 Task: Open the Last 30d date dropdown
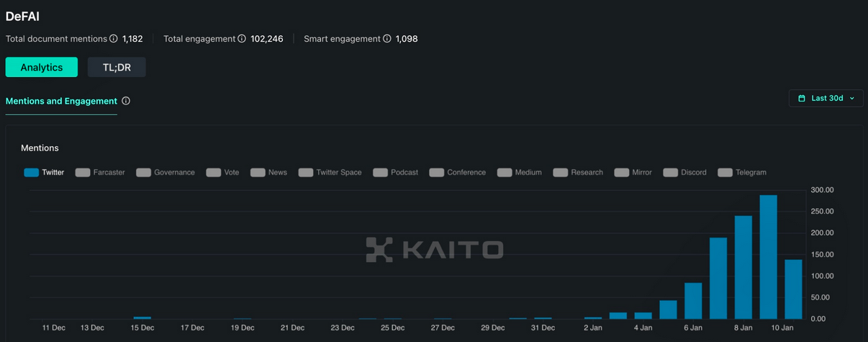(826, 99)
